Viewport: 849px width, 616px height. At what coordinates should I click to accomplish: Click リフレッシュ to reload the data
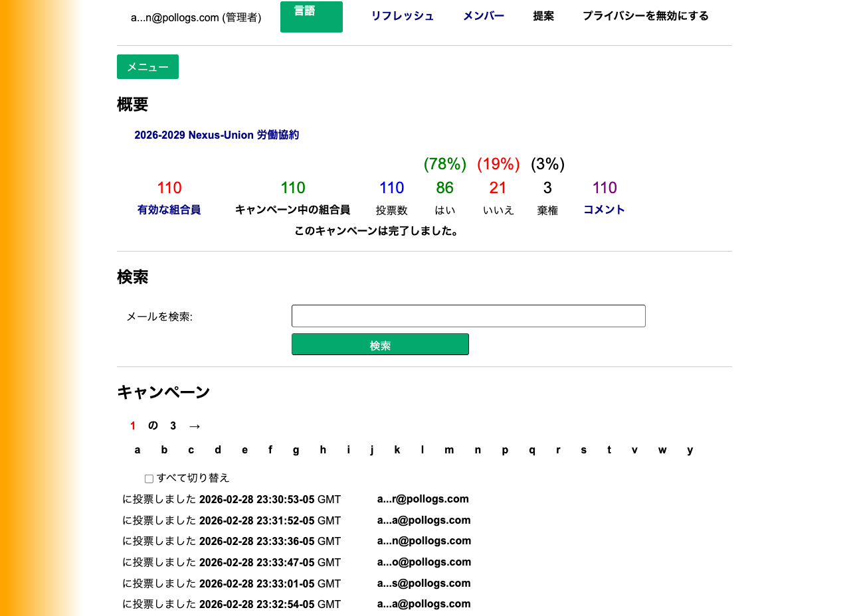(x=403, y=16)
